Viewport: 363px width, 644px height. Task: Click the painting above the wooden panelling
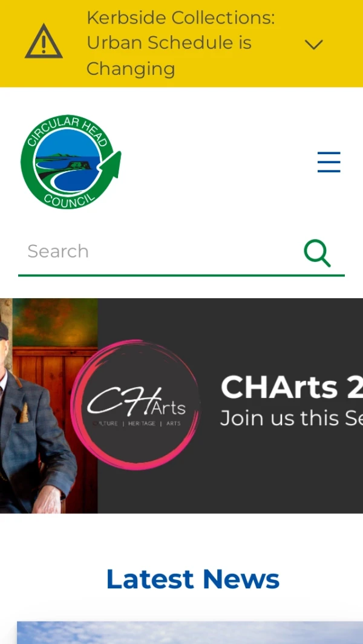click(x=55, y=322)
